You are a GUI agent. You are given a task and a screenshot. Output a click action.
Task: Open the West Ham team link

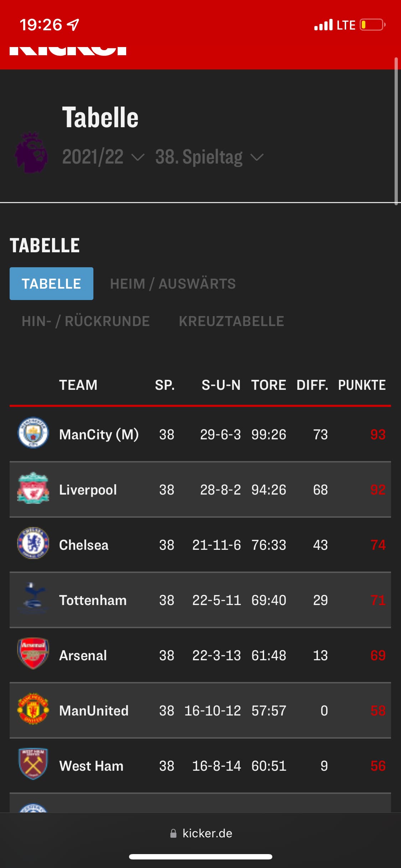(91, 766)
